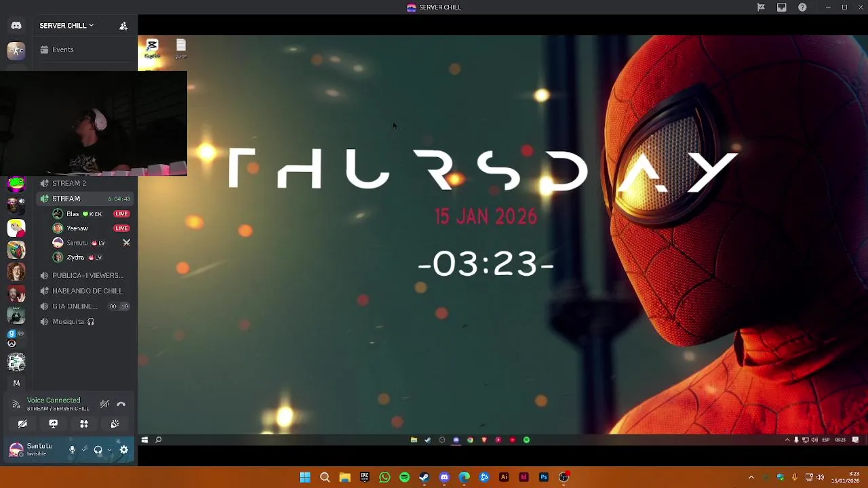Open Discord User Settings gear
868x488 pixels.
click(124, 450)
